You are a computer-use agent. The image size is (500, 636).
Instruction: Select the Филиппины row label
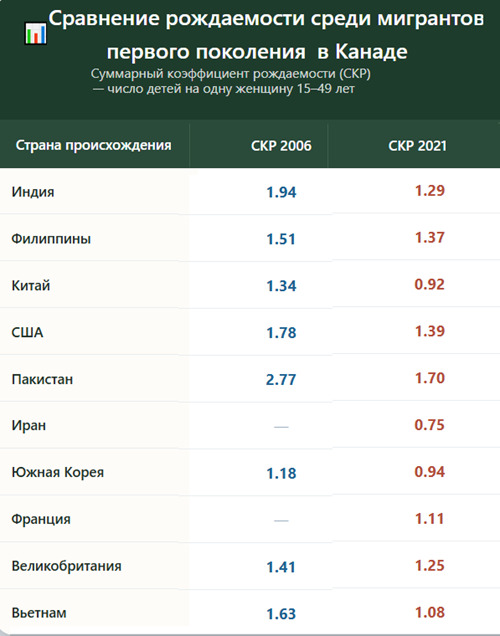tap(51, 238)
